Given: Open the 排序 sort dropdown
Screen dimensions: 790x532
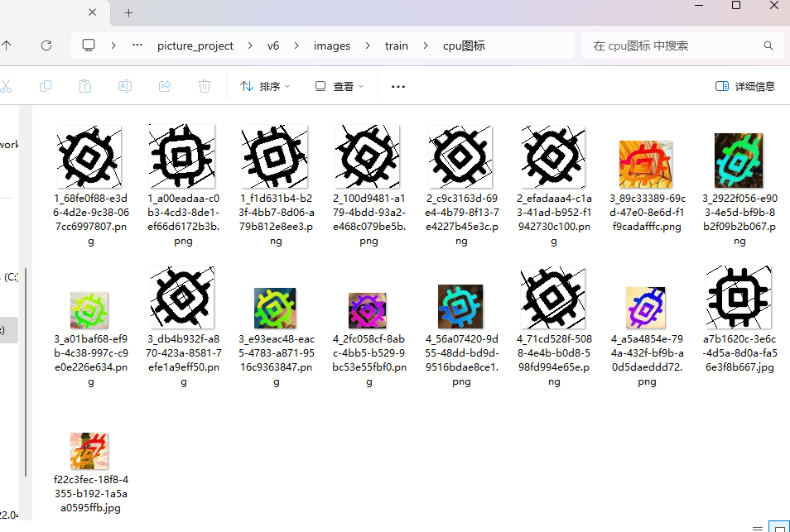Looking at the screenshot, I should (x=265, y=86).
